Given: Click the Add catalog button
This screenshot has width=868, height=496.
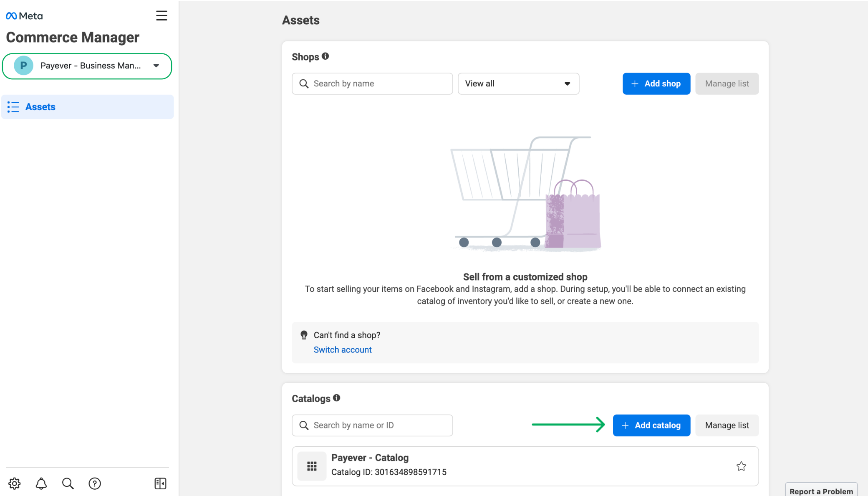Looking at the screenshot, I should [651, 425].
